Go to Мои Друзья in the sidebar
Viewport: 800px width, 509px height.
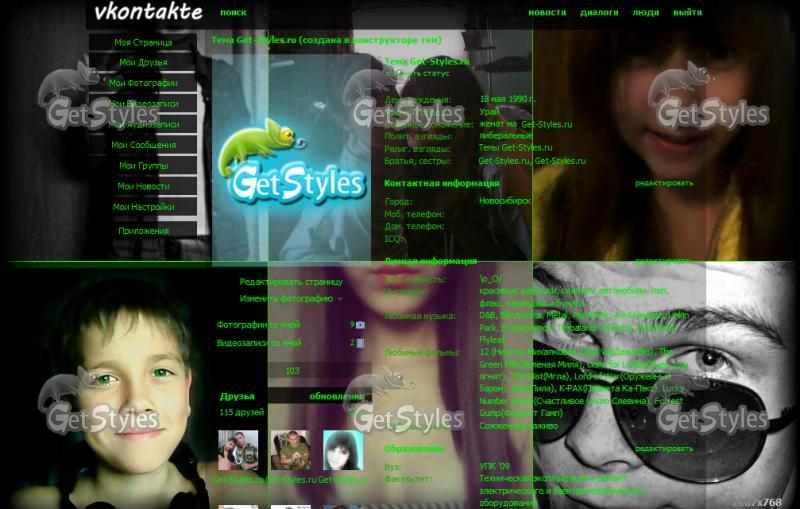point(143,62)
